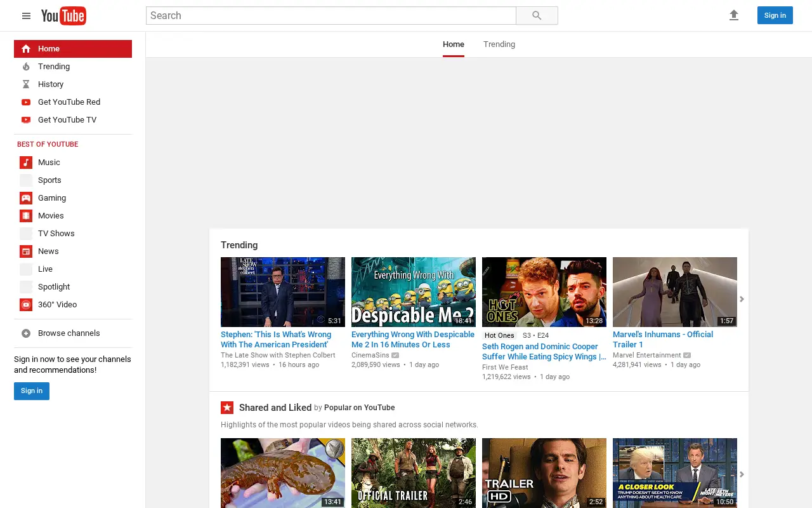Click the sidebar Sign in button
This screenshot has height=508, width=812.
click(32, 391)
